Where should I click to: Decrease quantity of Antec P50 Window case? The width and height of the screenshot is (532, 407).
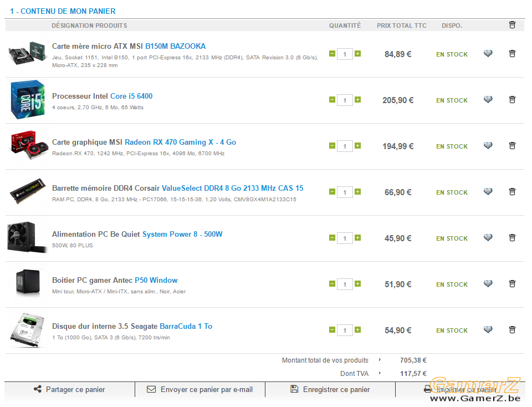(x=332, y=284)
